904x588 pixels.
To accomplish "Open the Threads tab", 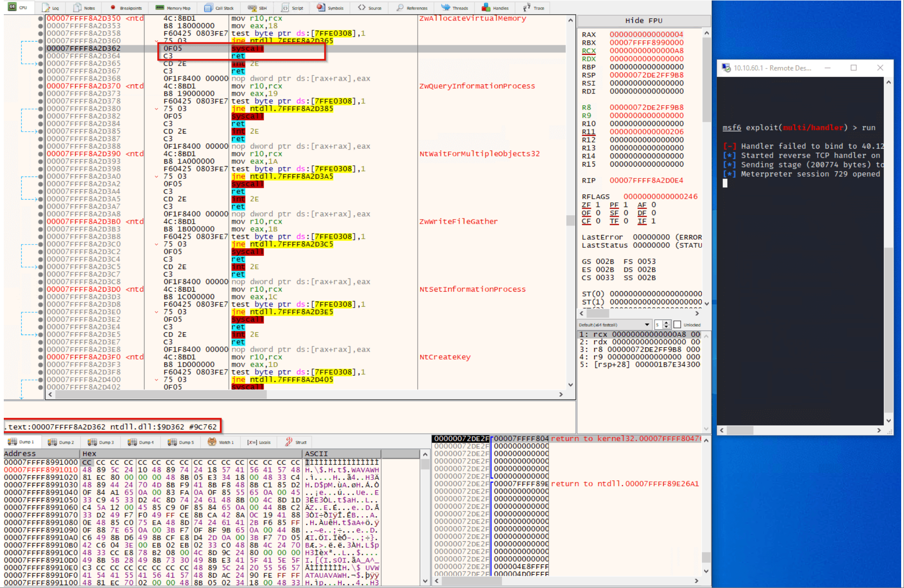I will (x=454, y=8).
